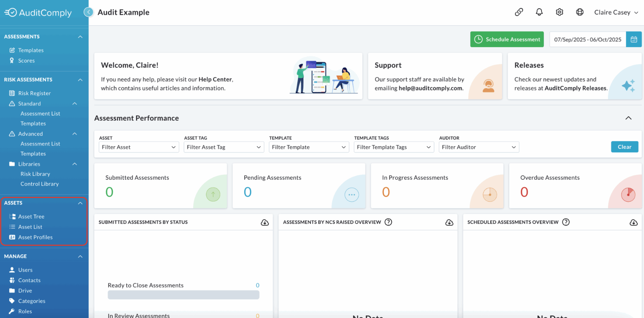Click the Users person icon
The width and height of the screenshot is (644, 318).
12,270
